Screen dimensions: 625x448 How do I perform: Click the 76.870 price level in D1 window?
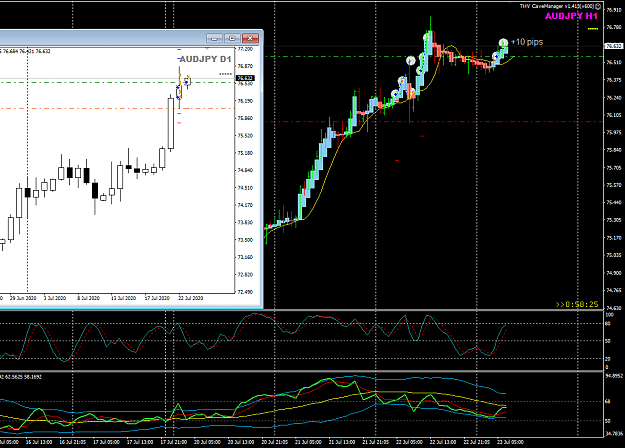[245, 66]
